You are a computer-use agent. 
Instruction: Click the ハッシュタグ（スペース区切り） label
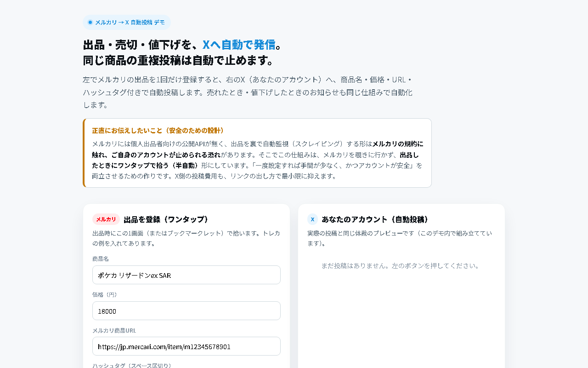133,366
